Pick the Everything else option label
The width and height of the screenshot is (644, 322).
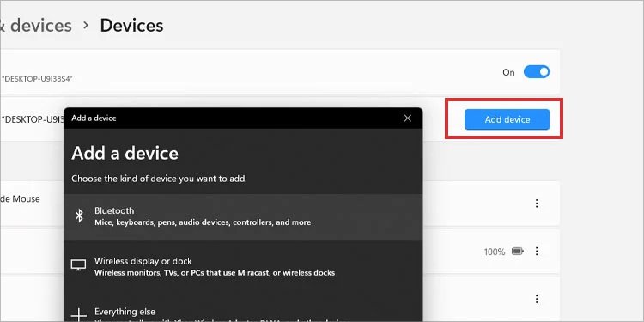click(x=125, y=312)
